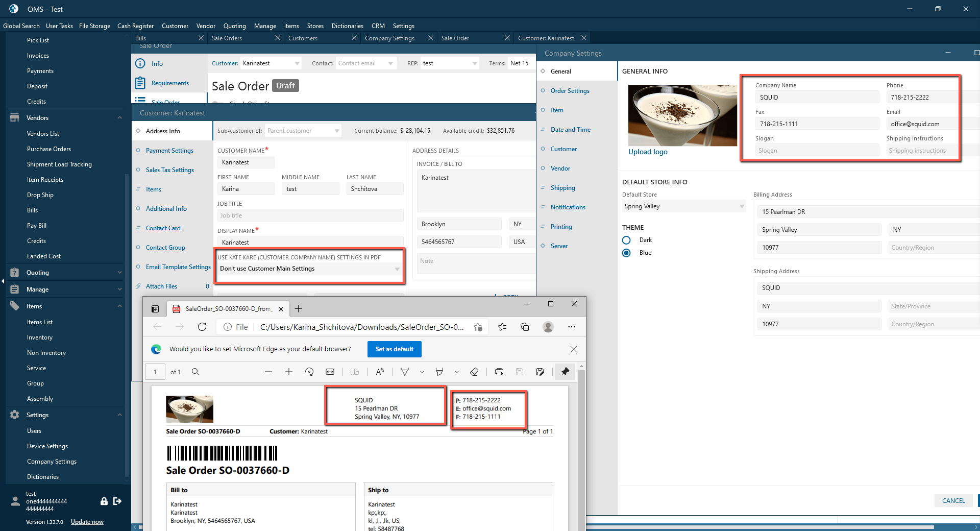Click the Company Name field containing SQUID
This screenshot has width=980, height=531.
click(817, 97)
